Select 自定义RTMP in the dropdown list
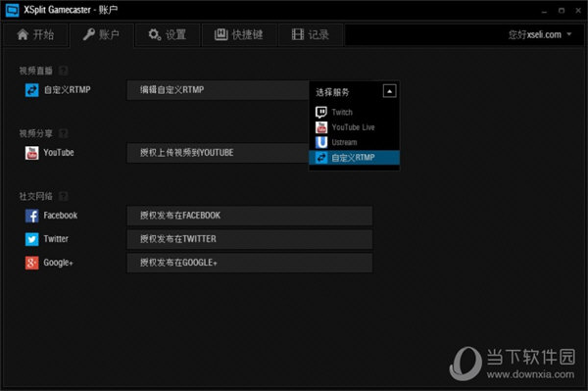The image size is (588, 391). point(354,158)
